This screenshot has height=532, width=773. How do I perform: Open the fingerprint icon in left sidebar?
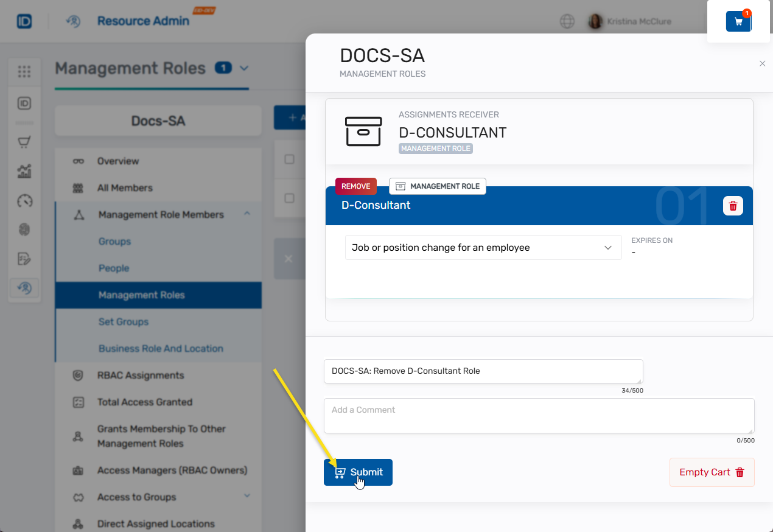(x=24, y=229)
